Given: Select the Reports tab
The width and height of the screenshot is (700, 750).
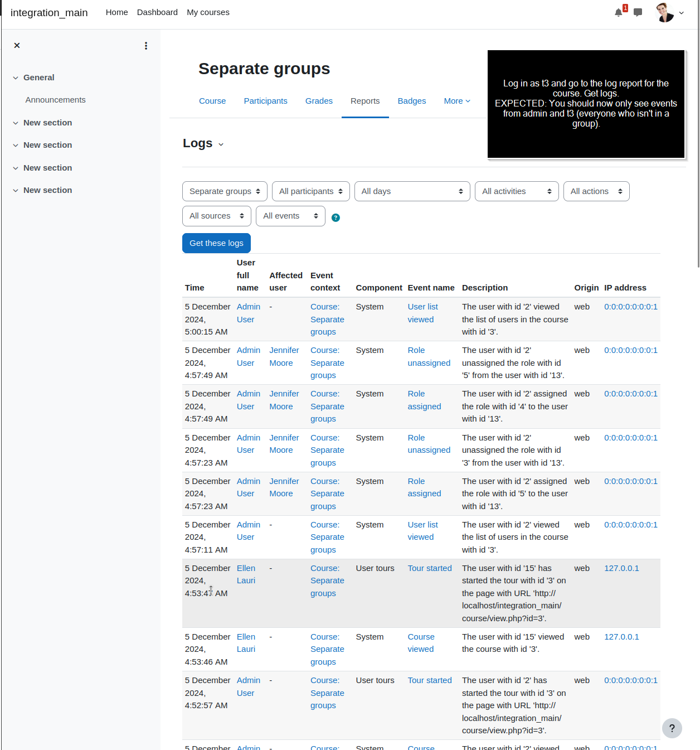Looking at the screenshot, I should pyautogui.click(x=365, y=101).
